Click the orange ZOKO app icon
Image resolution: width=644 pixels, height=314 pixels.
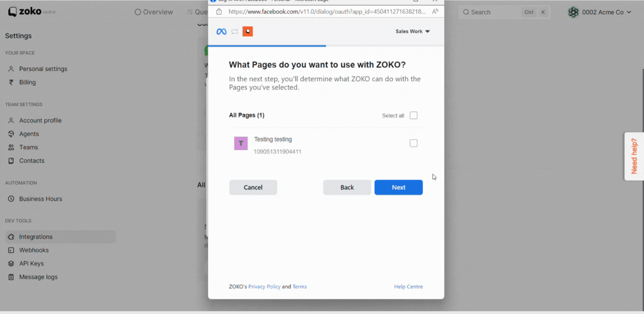pyautogui.click(x=248, y=32)
